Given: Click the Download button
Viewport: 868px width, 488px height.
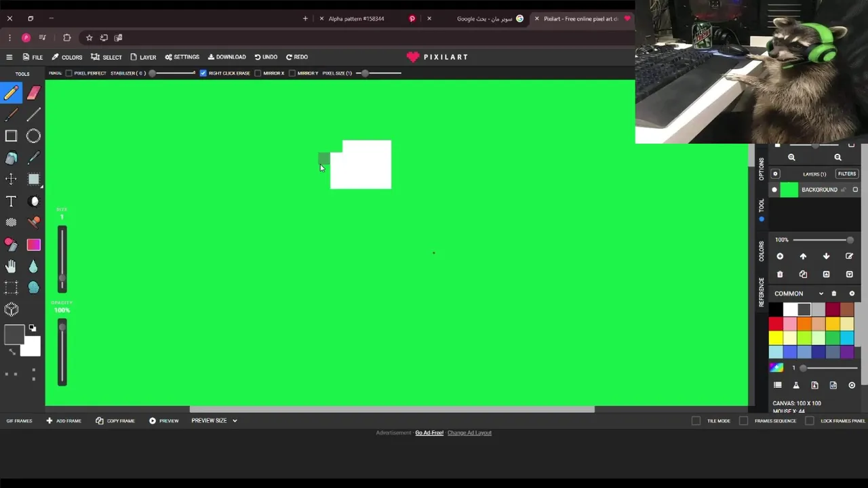Looking at the screenshot, I should click(226, 57).
